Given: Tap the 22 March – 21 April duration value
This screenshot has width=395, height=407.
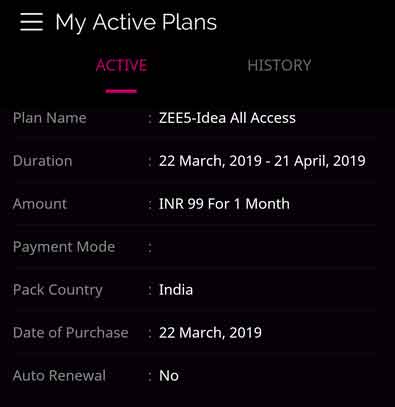Looking at the screenshot, I should [x=262, y=161].
